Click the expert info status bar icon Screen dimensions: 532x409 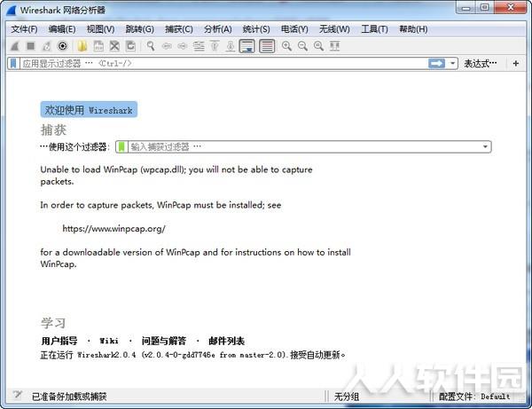[18, 395]
